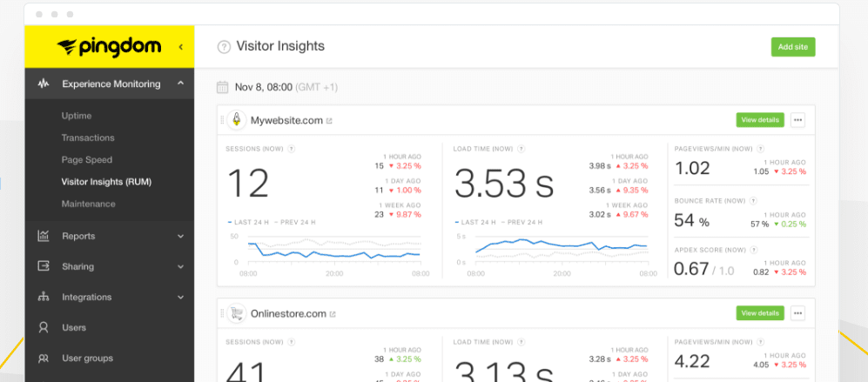Click the User groups icon

[44, 359]
